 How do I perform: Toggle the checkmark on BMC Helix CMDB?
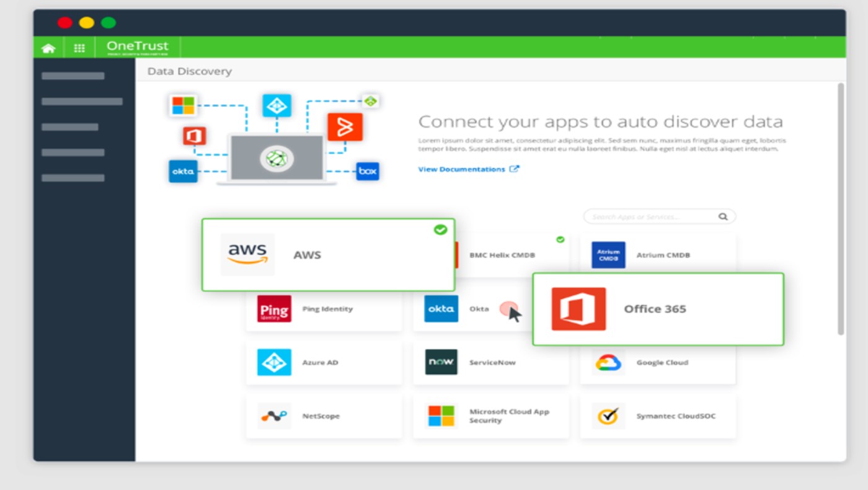[560, 239]
